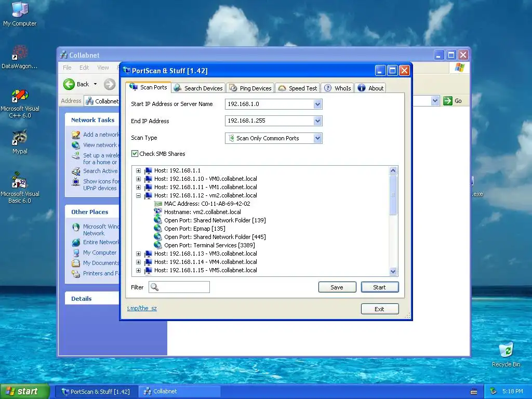Switch to the Search Devices tab
This screenshot has height=399, width=532.
198,88
